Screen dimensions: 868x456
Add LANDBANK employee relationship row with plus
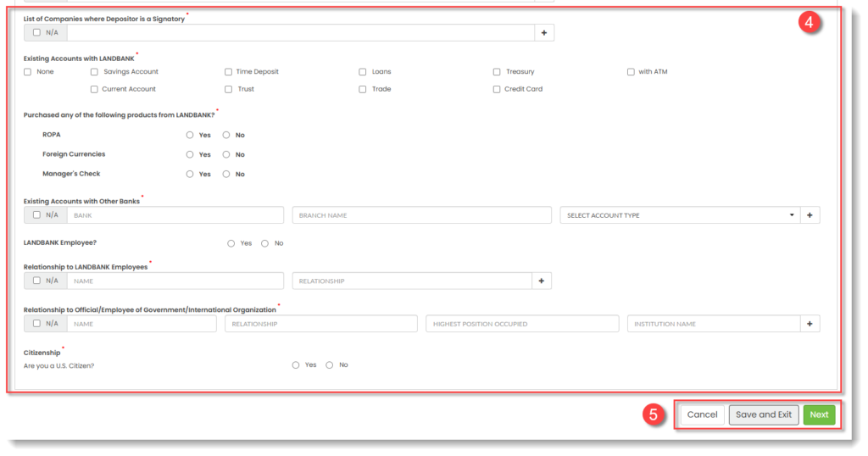coord(542,281)
